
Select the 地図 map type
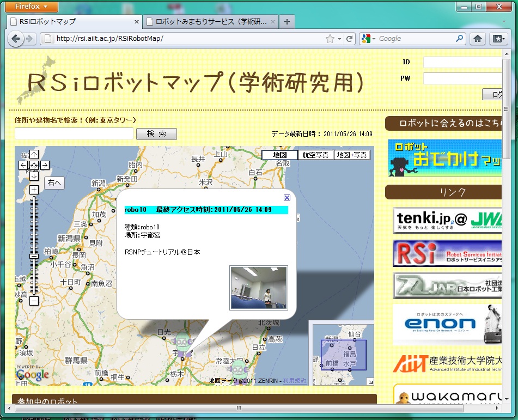click(280, 155)
